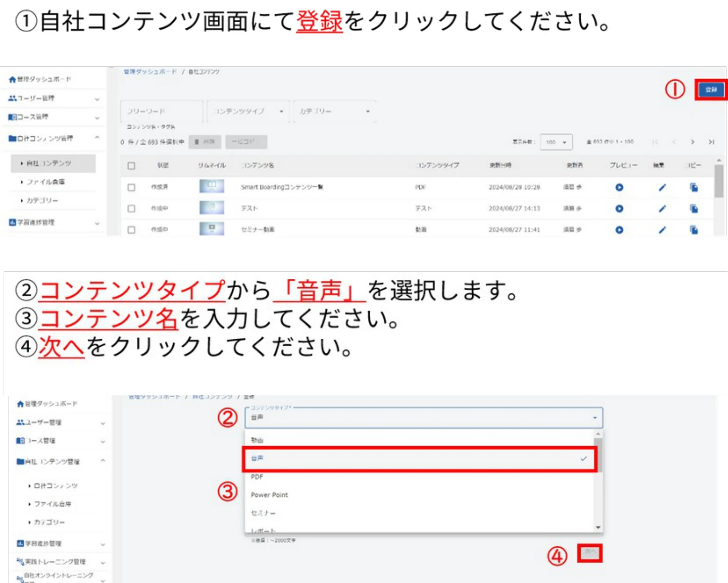Open the コンテンツタイプ filter dropdown on list screen
This screenshot has width=728, height=583.
click(x=248, y=111)
